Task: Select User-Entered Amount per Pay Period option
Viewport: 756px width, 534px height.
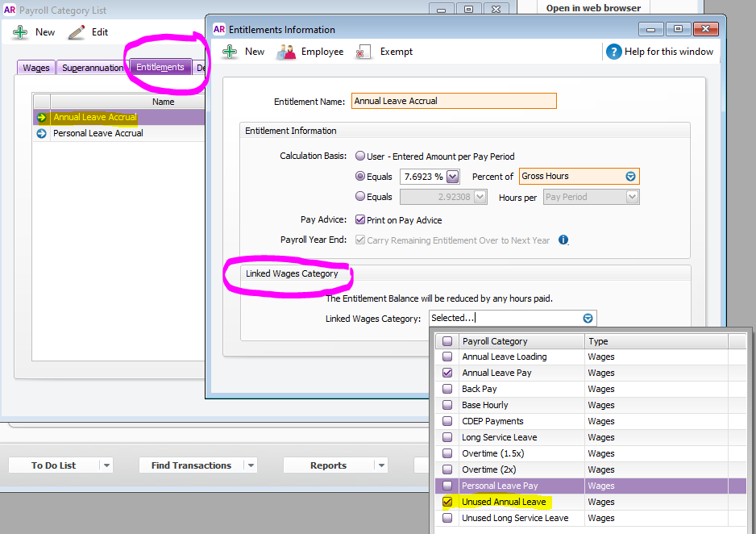Action: (360, 156)
